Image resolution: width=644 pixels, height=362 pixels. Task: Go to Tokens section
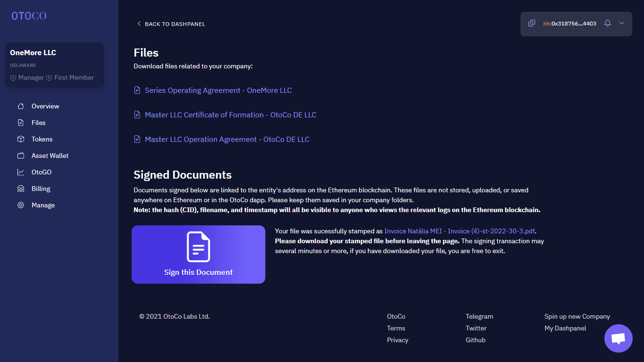coord(42,139)
